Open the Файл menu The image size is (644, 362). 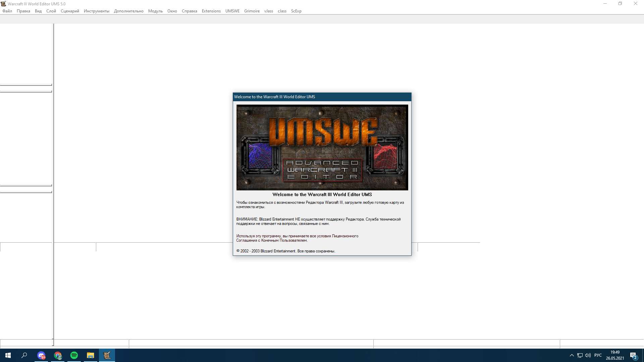[7, 11]
